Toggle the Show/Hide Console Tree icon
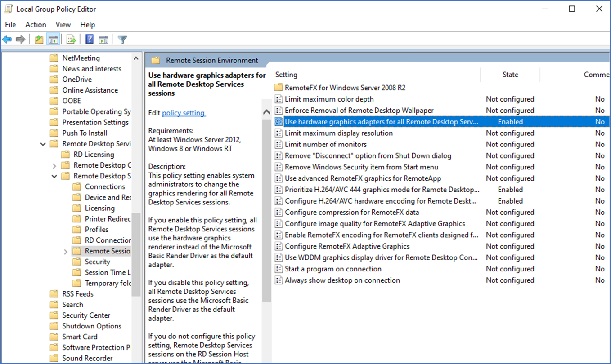The width and height of the screenshot is (611, 364). pyautogui.click(x=54, y=40)
